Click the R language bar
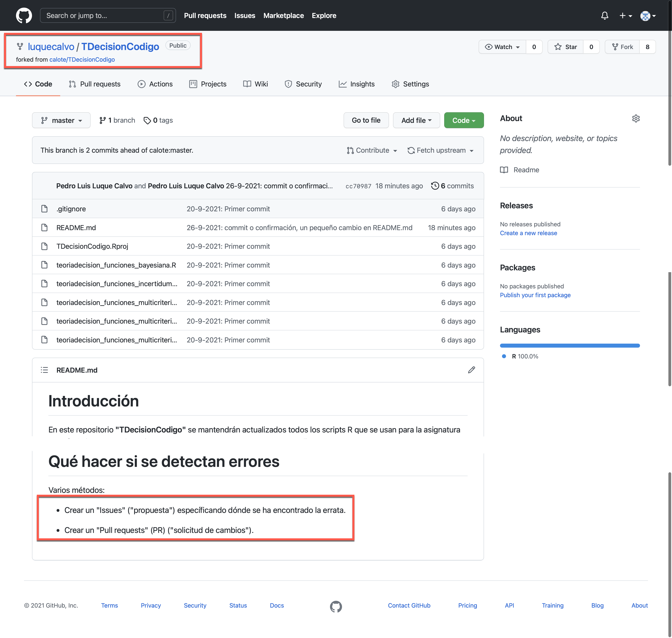 570,346
